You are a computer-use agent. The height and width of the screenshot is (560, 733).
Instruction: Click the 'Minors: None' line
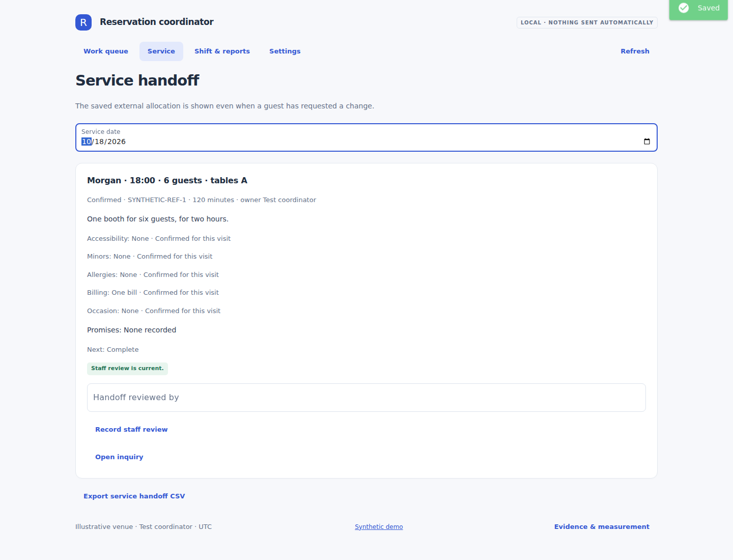tap(150, 257)
